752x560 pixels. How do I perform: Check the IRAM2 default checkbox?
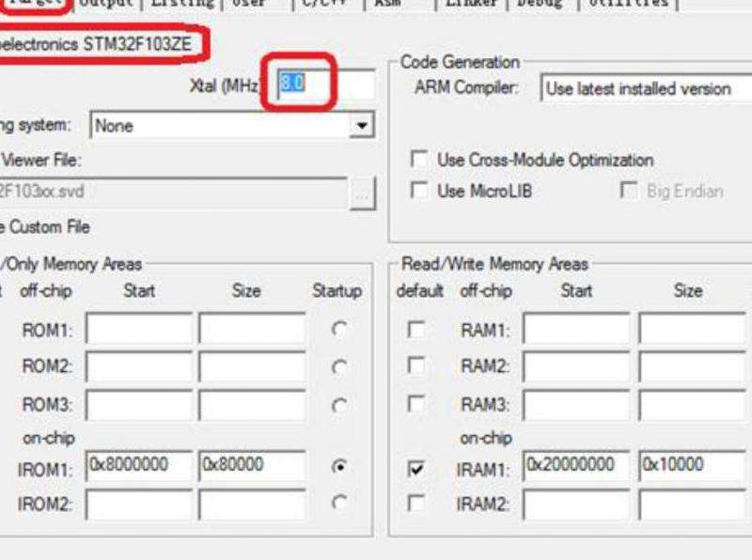[415, 504]
